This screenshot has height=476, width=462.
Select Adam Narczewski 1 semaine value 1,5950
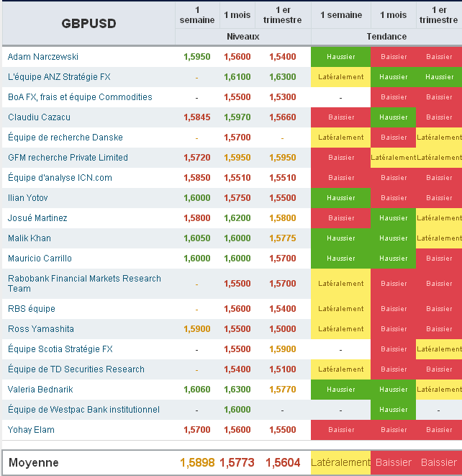click(197, 57)
